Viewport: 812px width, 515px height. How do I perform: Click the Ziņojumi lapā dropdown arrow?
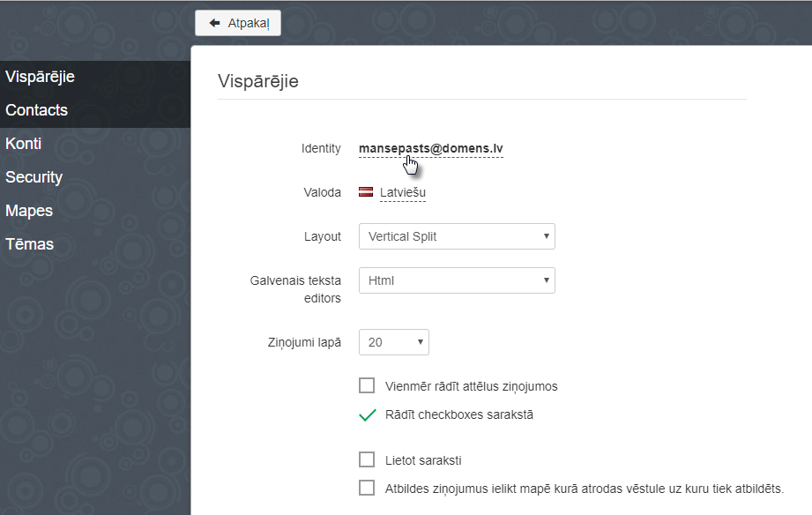click(x=420, y=342)
